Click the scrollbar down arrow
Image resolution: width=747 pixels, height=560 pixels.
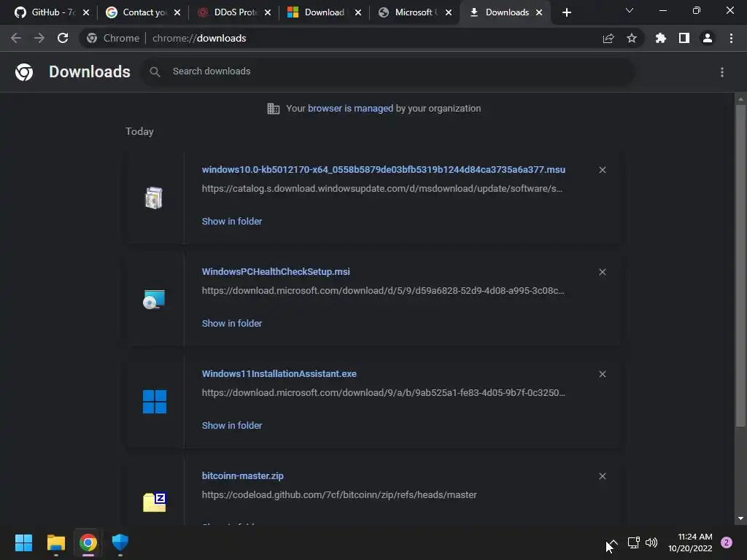pyautogui.click(x=740, y=518)
